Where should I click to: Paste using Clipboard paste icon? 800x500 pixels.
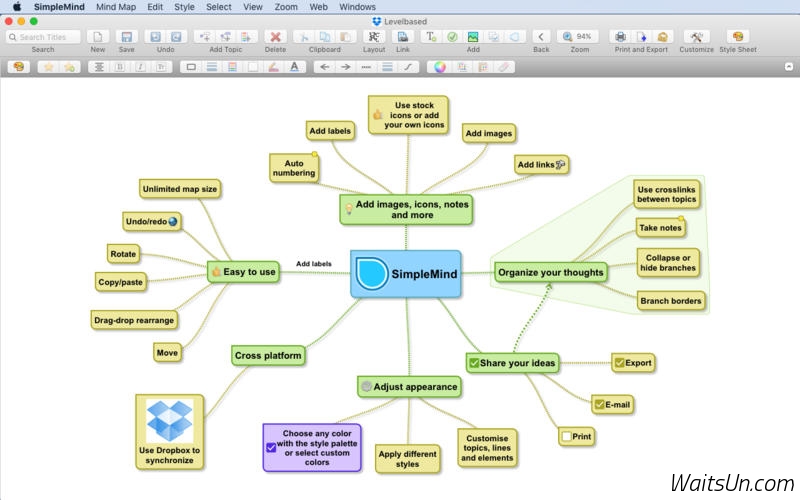pos(345,37)
